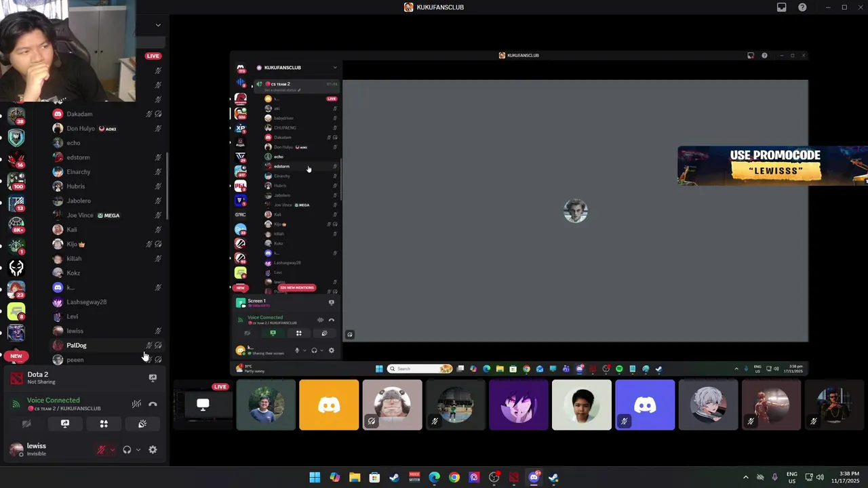
Task: Open server icon with 8K+ badge
Action: click(16, 223)
